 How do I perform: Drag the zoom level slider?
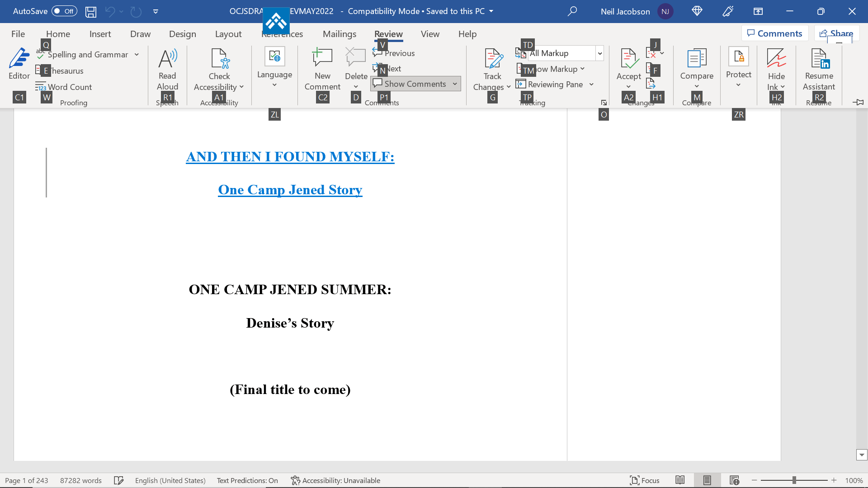(x=794, y=480)
